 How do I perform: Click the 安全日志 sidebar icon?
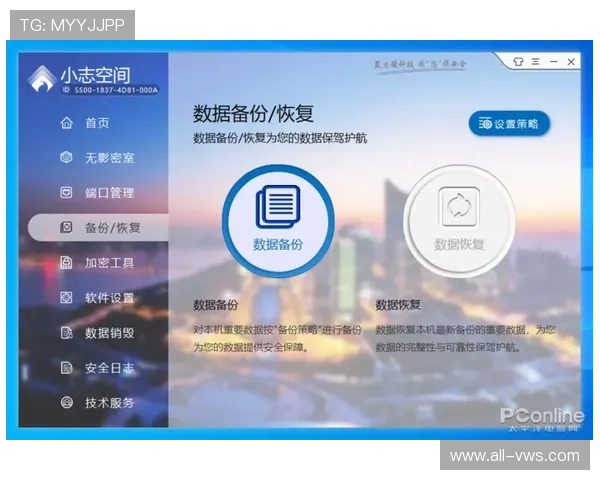pos(66,368)
